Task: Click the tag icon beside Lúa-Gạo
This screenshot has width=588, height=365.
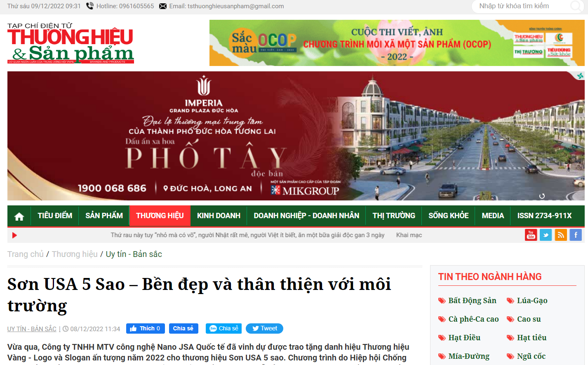Action: (x=510, y=301)
